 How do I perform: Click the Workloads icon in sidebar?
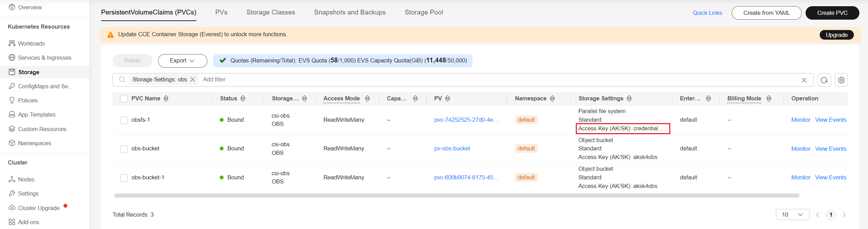point(12,43)
